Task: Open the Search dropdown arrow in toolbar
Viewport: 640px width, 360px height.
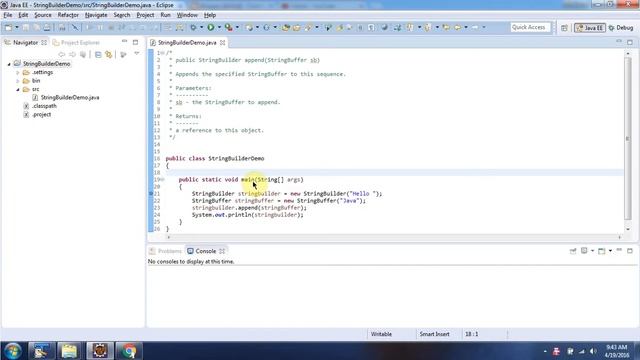Action: pos(316,27)
